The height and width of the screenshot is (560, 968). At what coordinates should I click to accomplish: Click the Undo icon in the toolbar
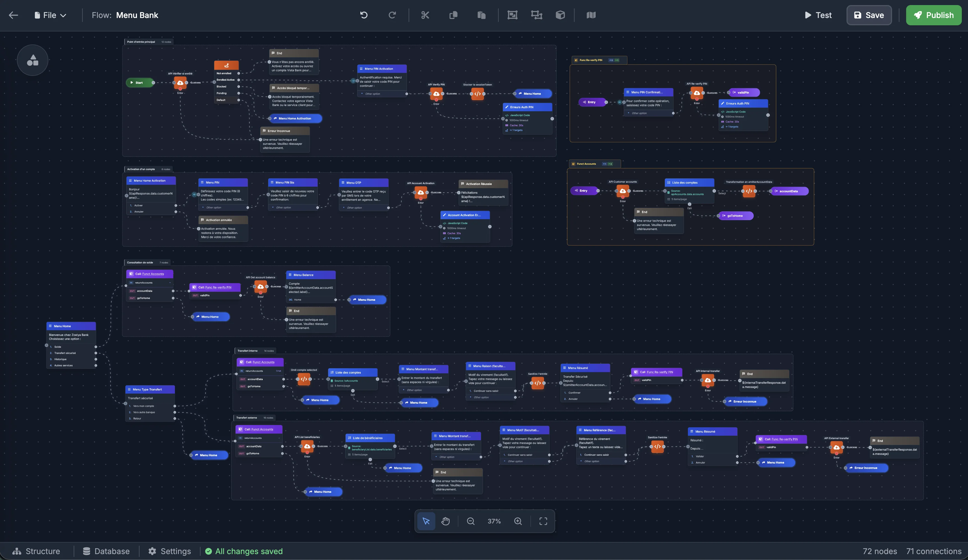coord(363,15)
